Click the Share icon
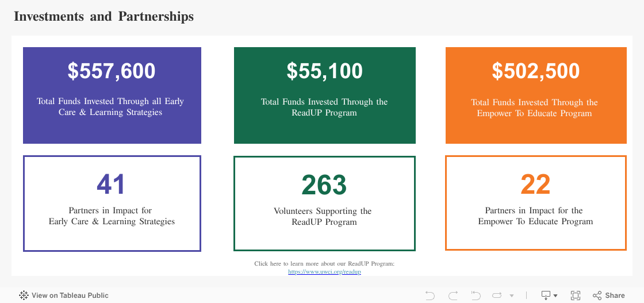 tap(597, 296)
